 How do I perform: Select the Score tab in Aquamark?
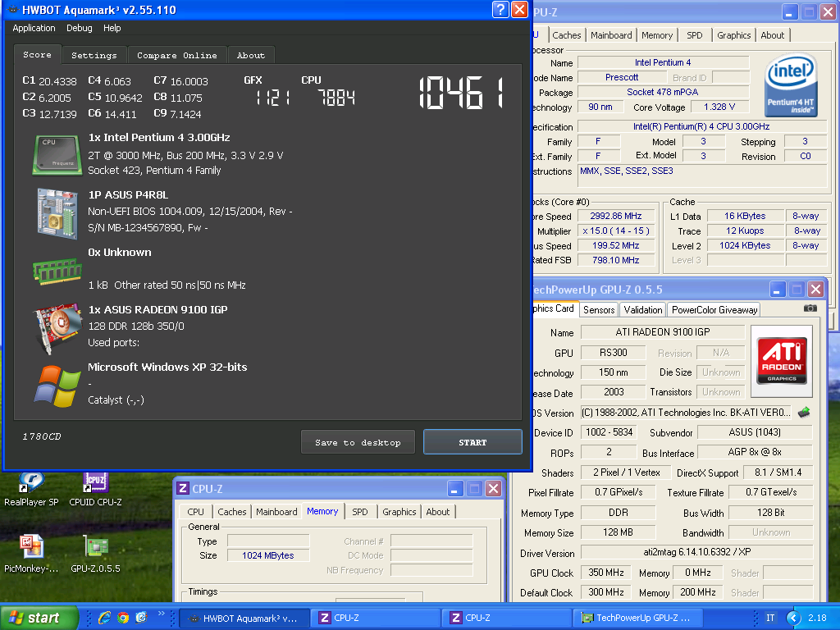37,55
